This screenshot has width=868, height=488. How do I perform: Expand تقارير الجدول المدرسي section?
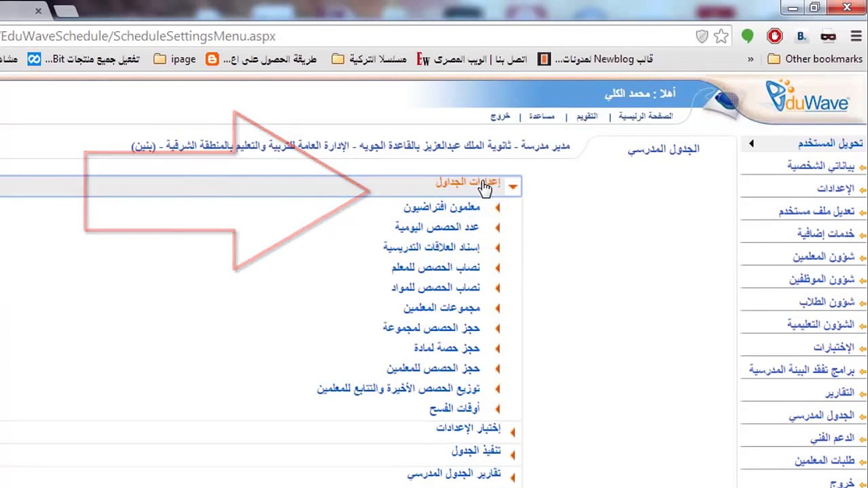point(513,477)
